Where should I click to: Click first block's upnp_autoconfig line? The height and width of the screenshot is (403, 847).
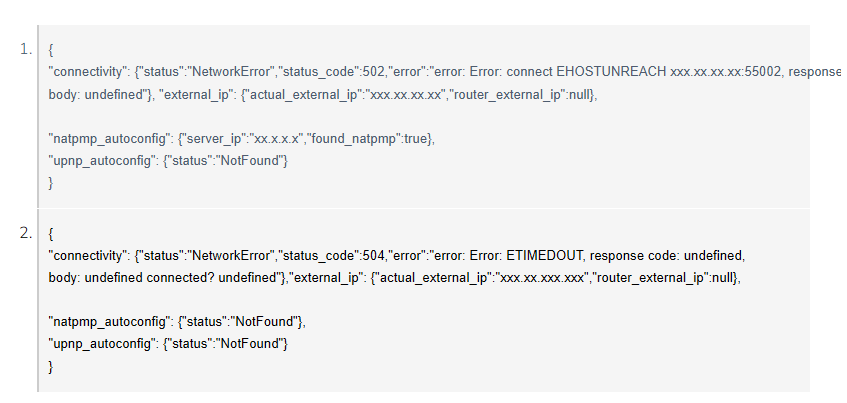(x=168, y=161)
